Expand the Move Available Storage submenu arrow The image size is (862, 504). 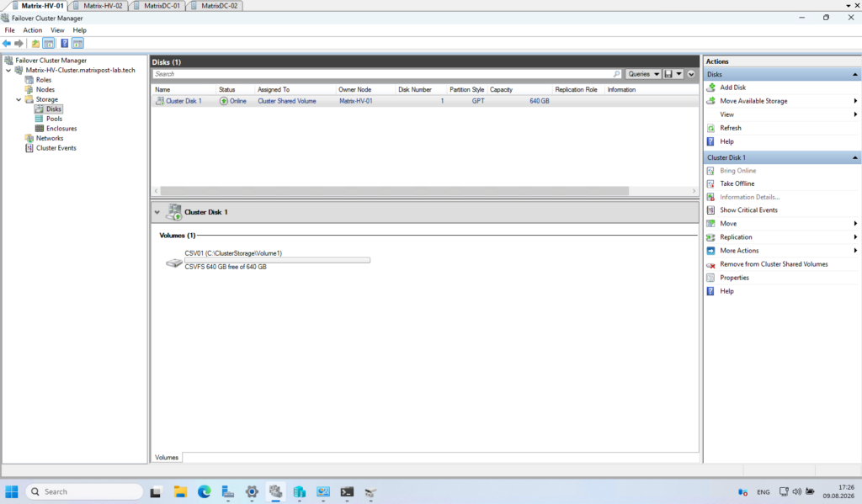click(x=855, y=101)
